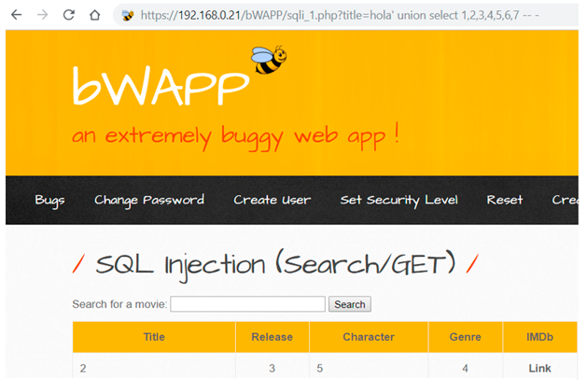
Task: Click the Release column header
Action: 272,337
